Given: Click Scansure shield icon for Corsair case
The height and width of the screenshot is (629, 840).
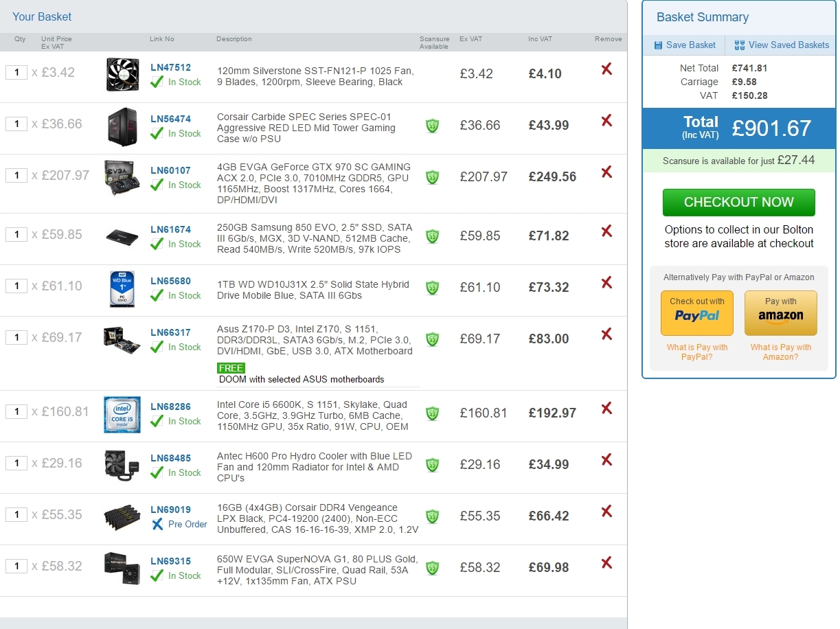Looking at the screenshot, I should click(432, 126).
